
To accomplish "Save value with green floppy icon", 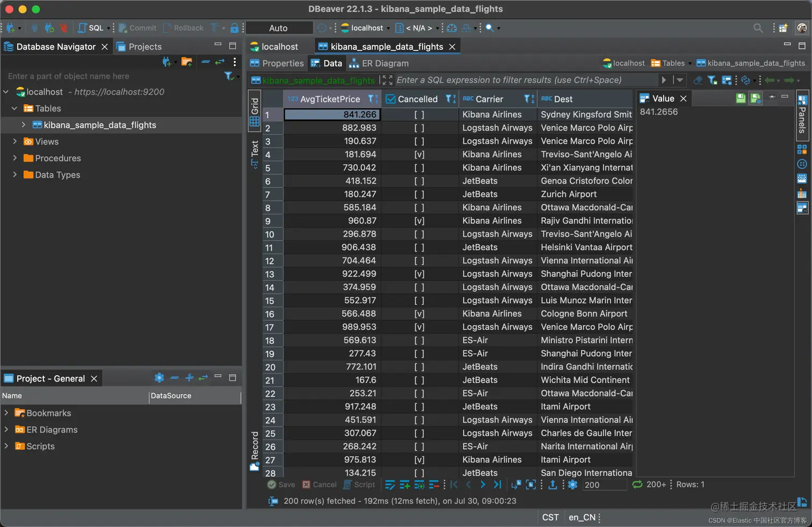I will 741,98.
